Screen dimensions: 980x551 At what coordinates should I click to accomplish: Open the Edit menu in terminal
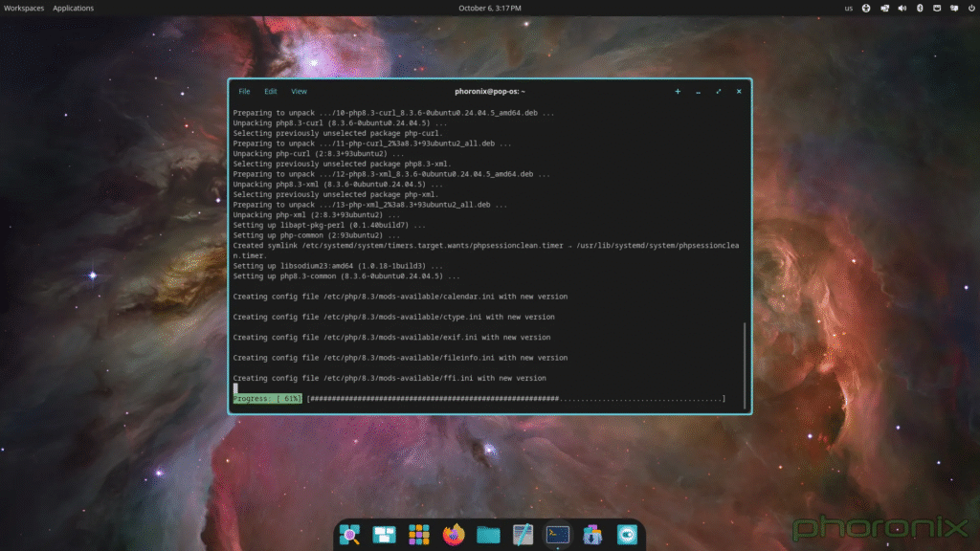pyautogui.click(x=271, y=92)
